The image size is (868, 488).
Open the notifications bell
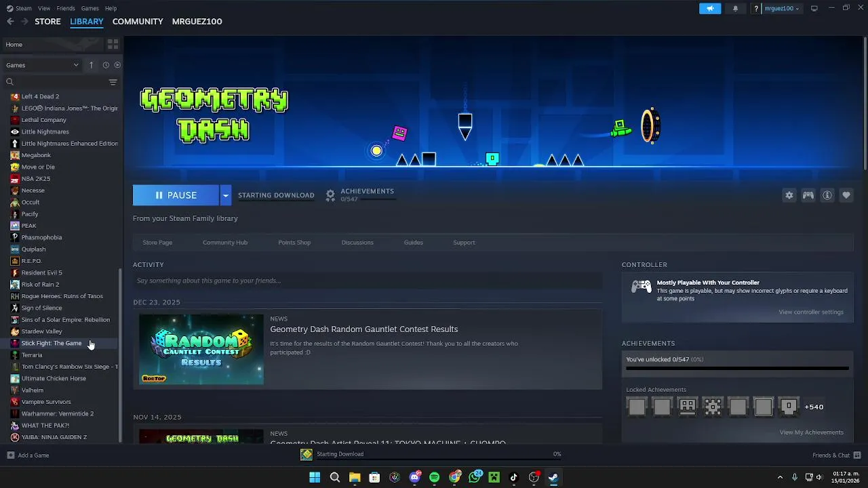[735, 8]
